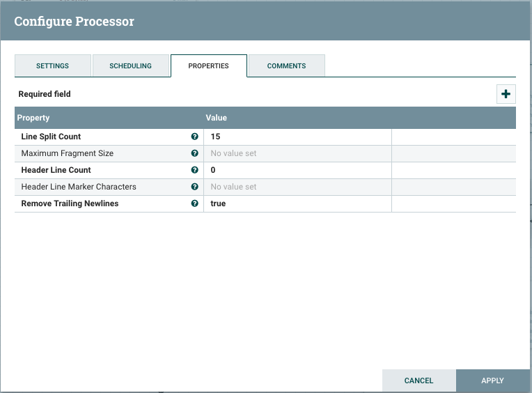Click the Property column header

tap(33, 118)
